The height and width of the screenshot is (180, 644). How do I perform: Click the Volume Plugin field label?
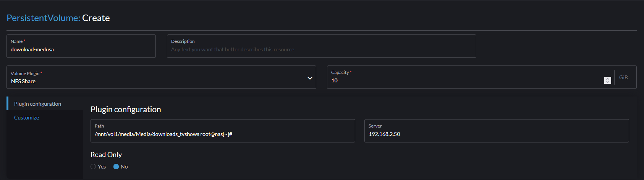point(25,73)
